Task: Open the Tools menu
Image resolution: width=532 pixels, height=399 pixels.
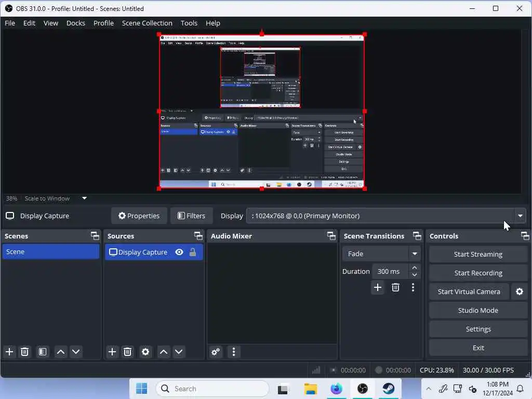Action: 189,23
